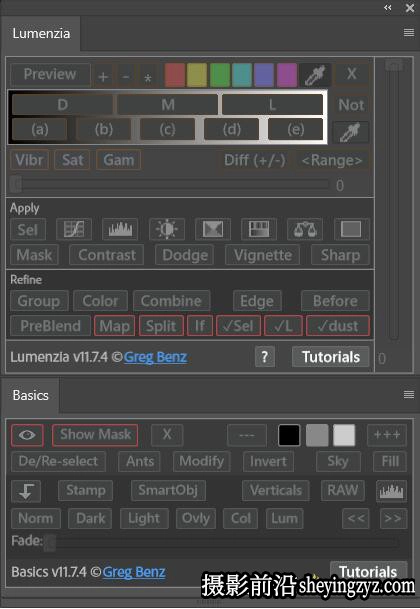Viewport: 420px width, 609px height.
Task: Apply Hue/Saturation bars icon
Action: coord(259,230)
